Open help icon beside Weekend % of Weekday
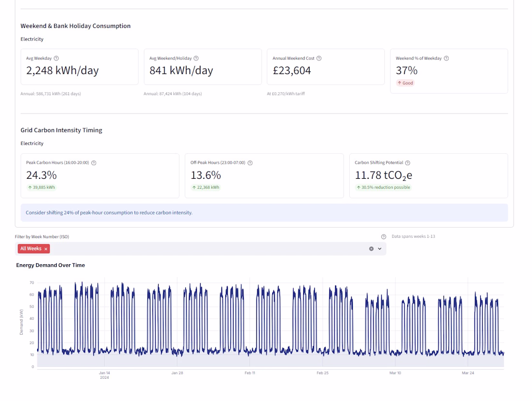 click(446, 58)
